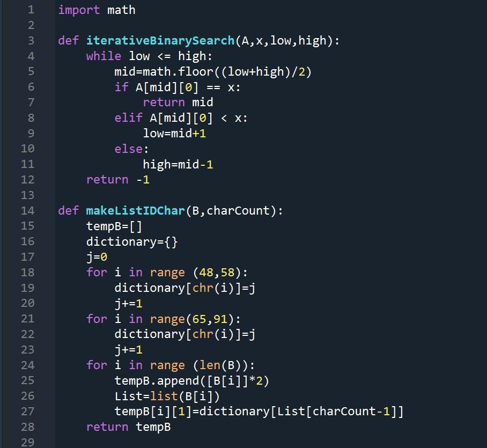Click 'charCount-1' on line 27
This screenshot has height=448, width=487.
pos(351,412)
